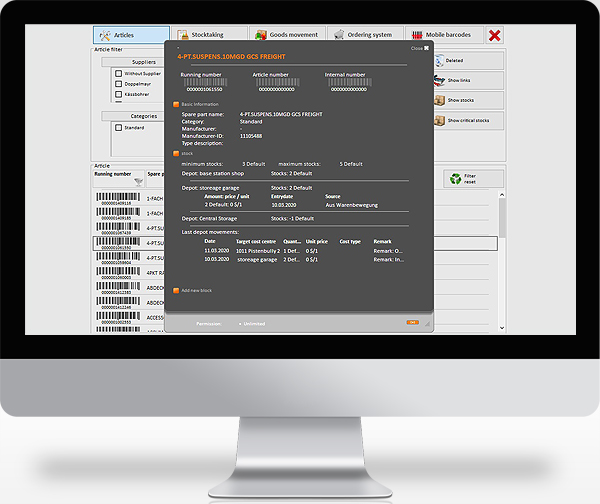Collapse the Basic information block
Viewport: 600px width, 504px height.
[x=177, y=104]
